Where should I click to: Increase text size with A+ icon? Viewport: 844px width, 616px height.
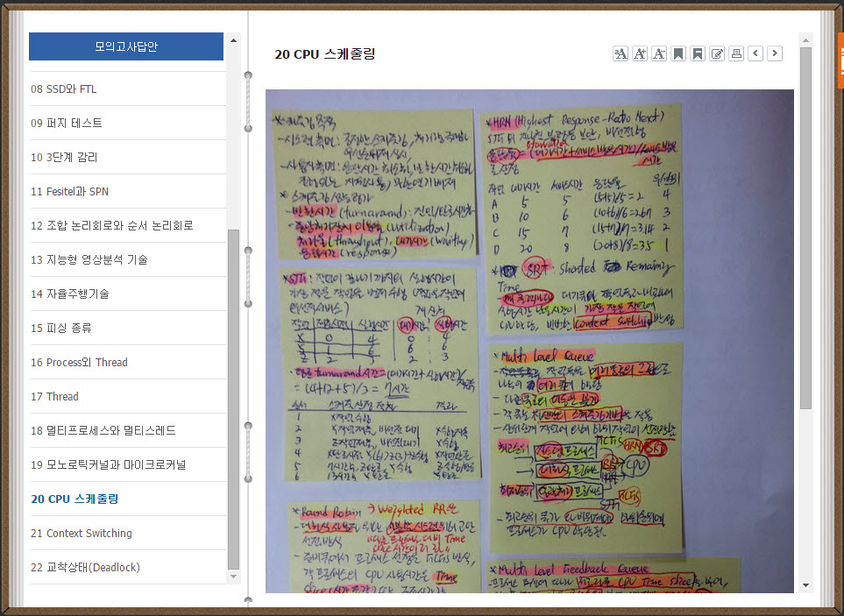tap(640, 53)
